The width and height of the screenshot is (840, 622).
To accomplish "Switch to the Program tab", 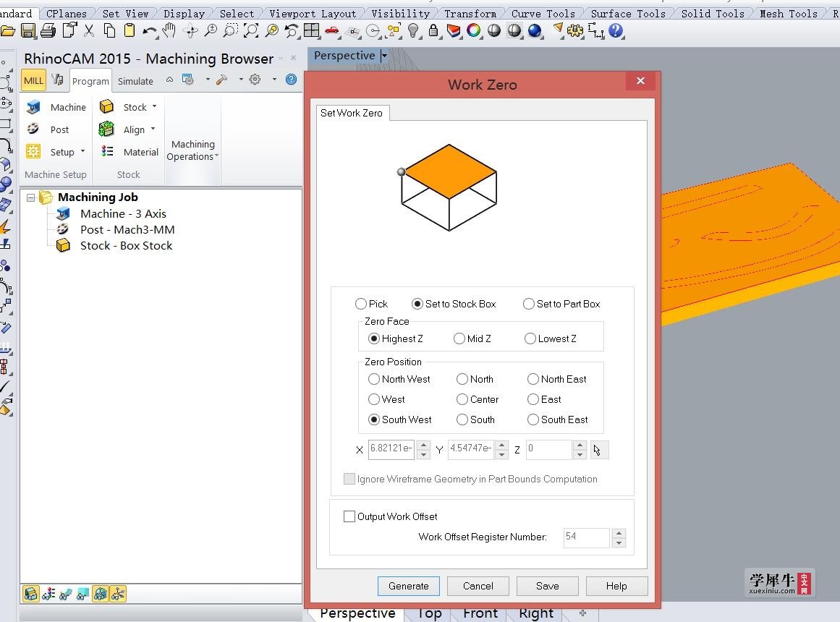I will click(90, 81).
